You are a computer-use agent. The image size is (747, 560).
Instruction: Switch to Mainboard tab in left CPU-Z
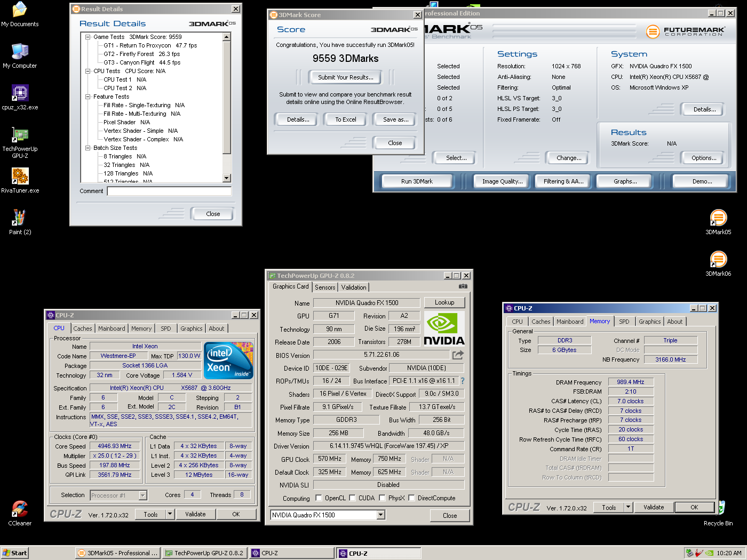click(112, 329)
